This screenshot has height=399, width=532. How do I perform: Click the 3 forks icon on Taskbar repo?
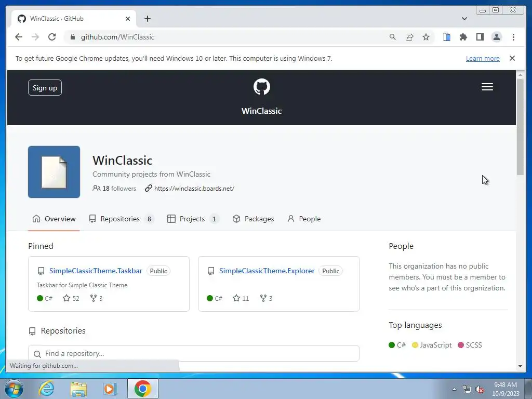tap(96, 298)
